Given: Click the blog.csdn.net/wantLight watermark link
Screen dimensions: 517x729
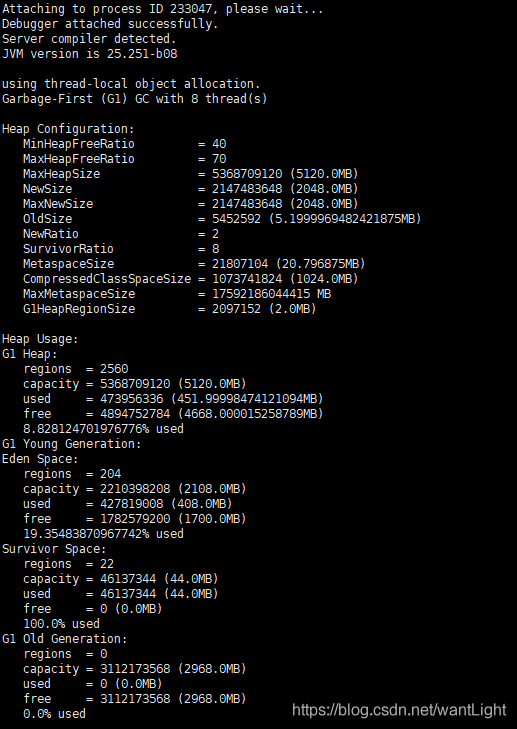Looking at the screenshot, I should [399, 710].
